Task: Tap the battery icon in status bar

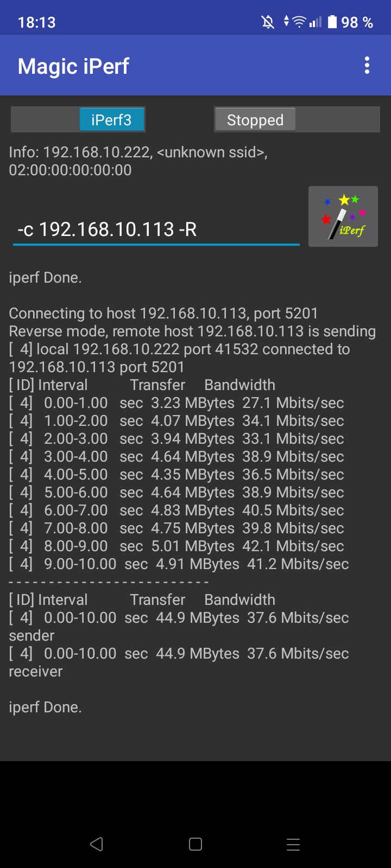Action: [x=332, y=22]
